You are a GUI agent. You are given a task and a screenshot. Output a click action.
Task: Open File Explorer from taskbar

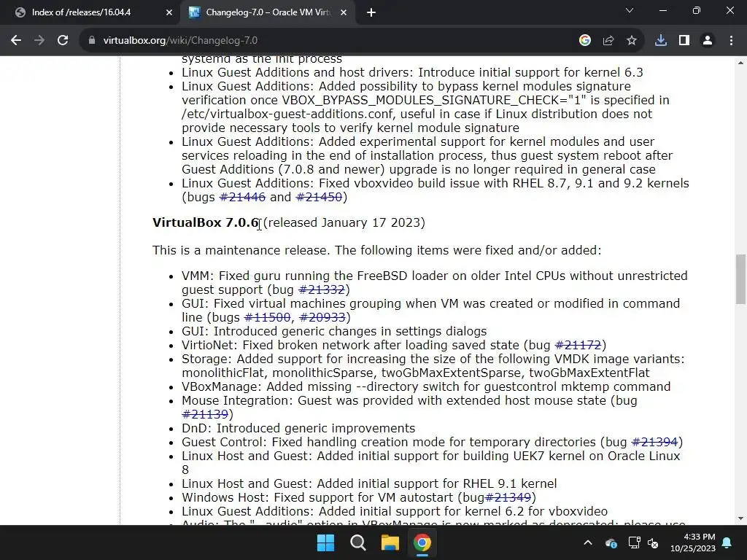coord(390,542)
